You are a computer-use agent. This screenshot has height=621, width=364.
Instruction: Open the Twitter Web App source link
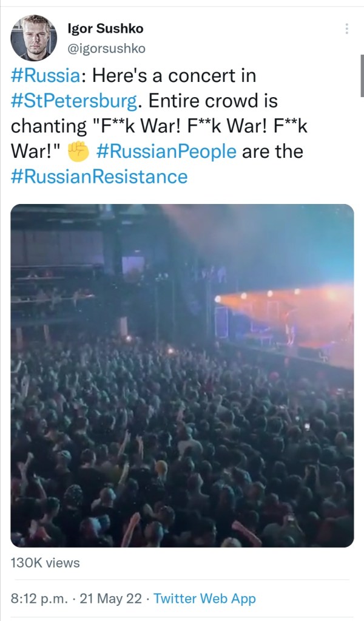(x=204, y=599)
